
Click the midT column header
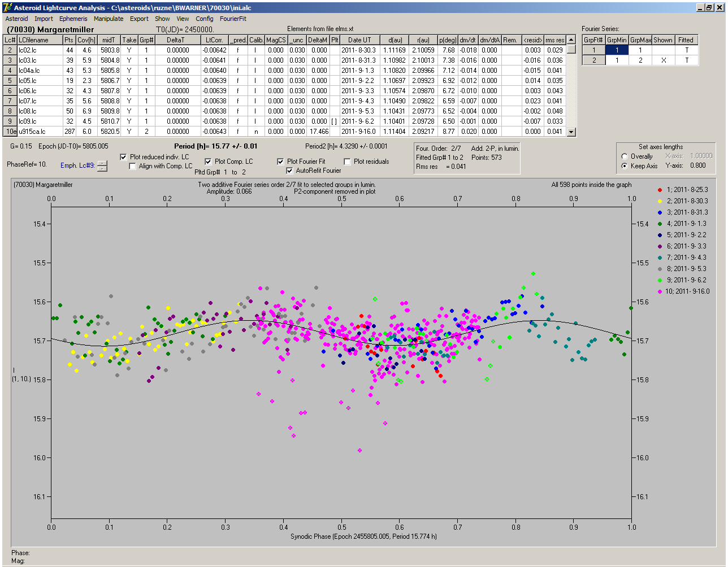pyautogui.click(x=110, y=40)
